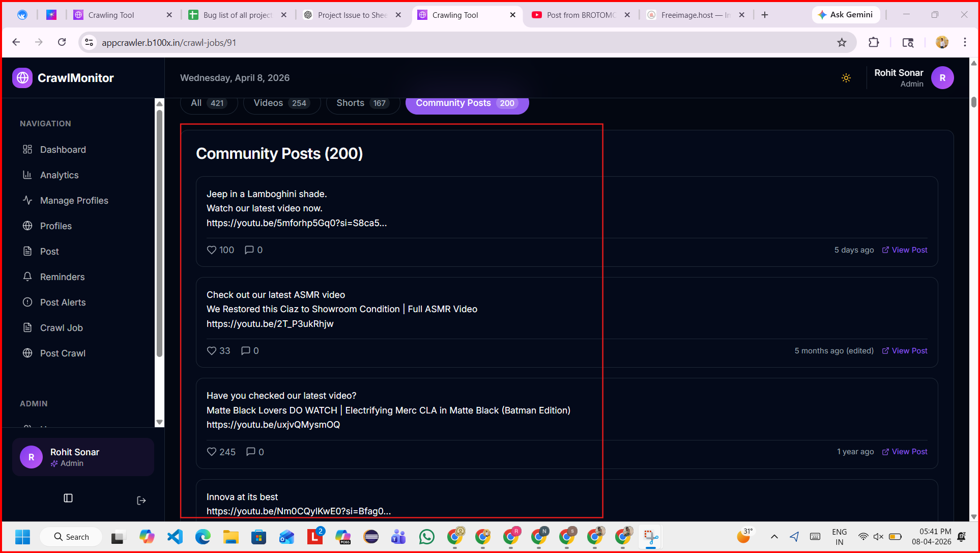
Task: Click the sidebar collapse panel icon
Action: (68, 498)
